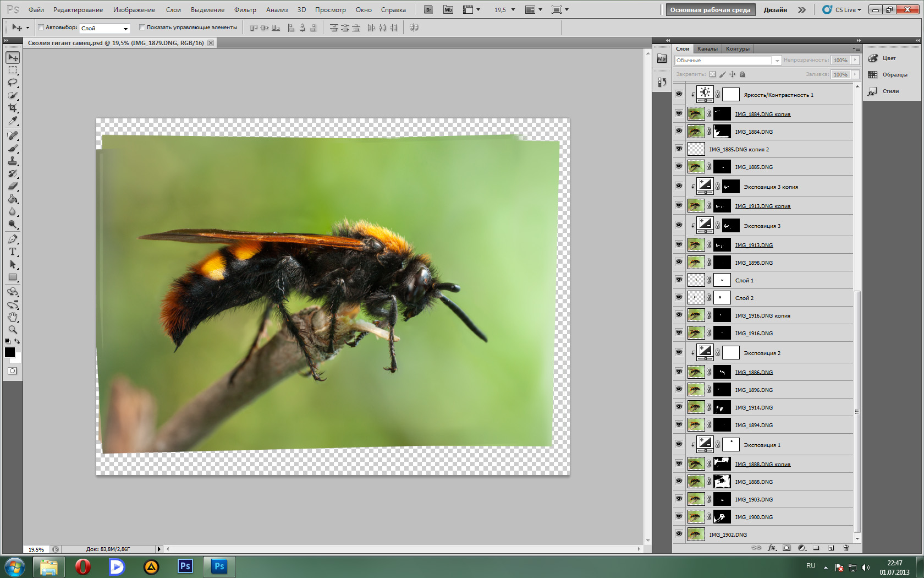
Task: Select the Clone Stamp tool
Action: pos(13,161)
